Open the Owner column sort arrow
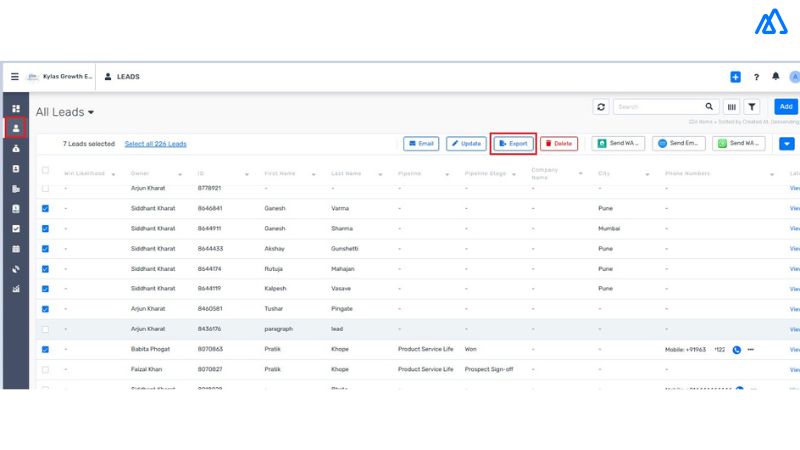 [x=180, y=174]
